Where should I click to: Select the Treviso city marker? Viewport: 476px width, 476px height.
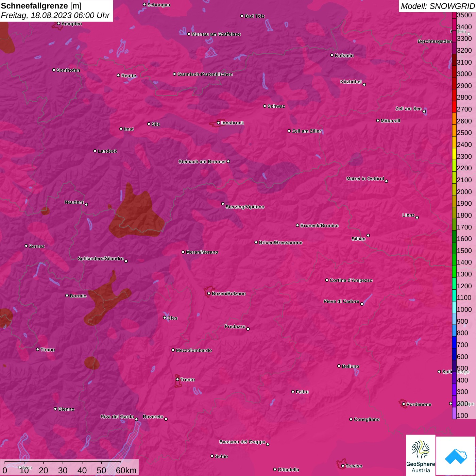click(343, 466)
